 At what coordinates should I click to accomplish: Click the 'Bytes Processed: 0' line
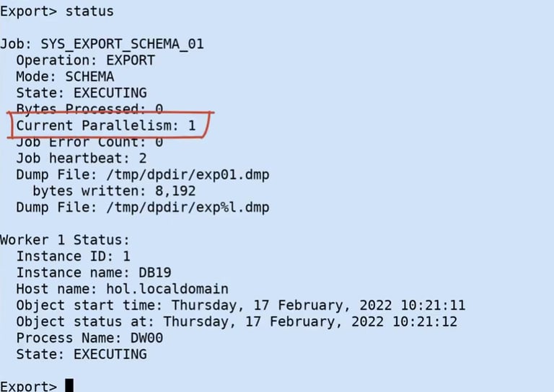tap(89, 109)
